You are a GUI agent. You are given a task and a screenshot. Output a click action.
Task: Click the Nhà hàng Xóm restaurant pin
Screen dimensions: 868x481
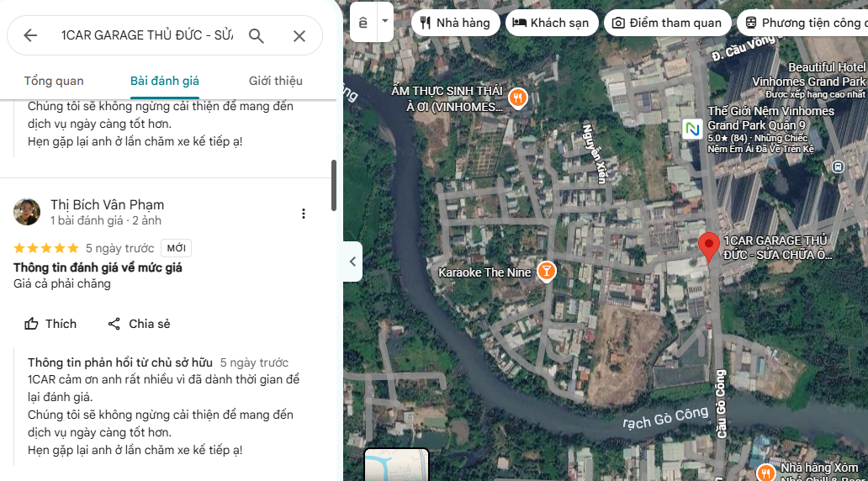click(765, 472)
